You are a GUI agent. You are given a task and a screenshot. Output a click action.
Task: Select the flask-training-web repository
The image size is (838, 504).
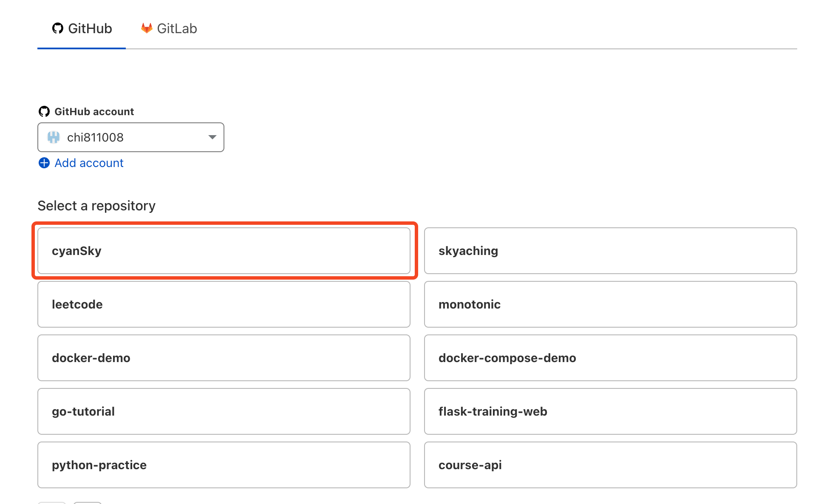coord(611,411)
